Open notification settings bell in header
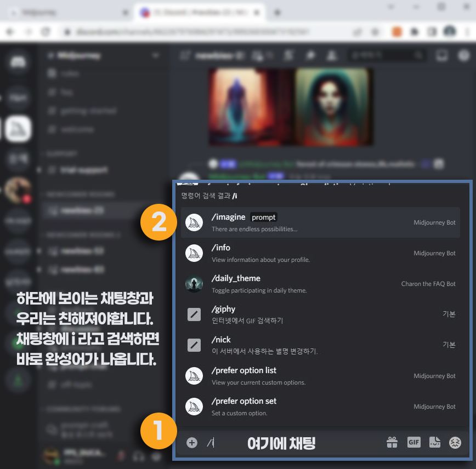 click(289, 55)
